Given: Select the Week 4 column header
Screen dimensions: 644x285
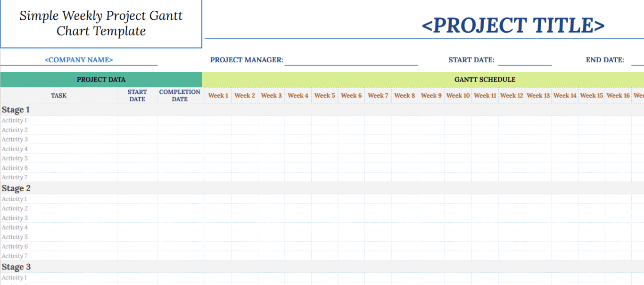Looking at the screenshot, I should click(x=298, y=95).
